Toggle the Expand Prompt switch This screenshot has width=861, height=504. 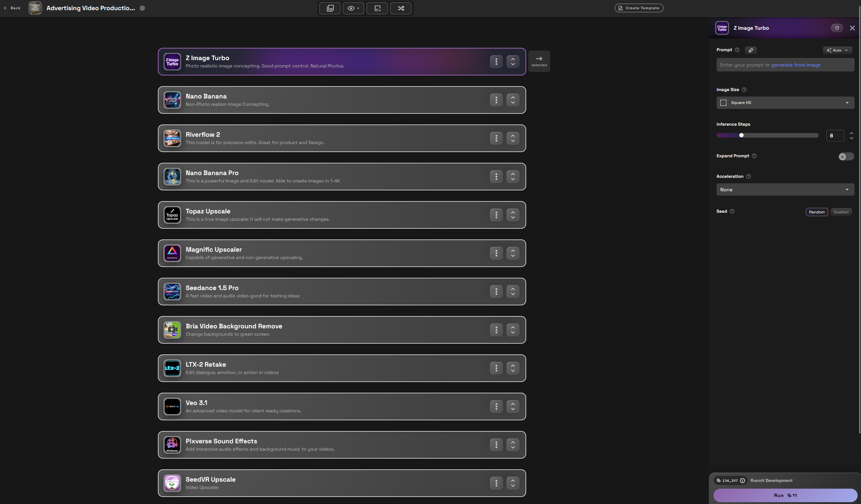click(846, 157)
